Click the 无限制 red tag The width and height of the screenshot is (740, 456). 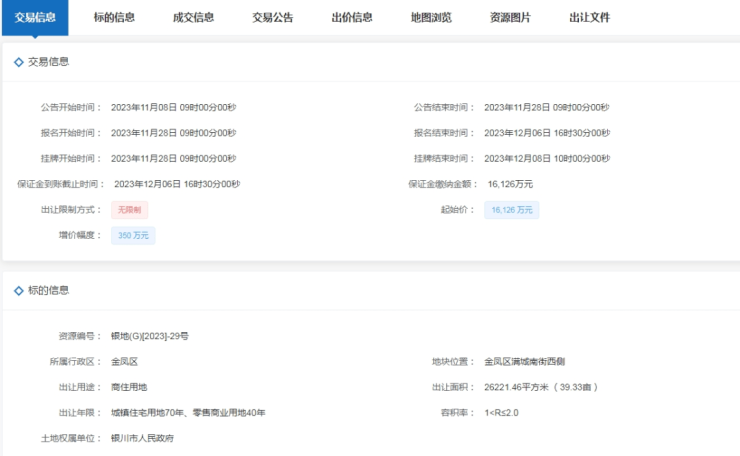pos(129,210)
